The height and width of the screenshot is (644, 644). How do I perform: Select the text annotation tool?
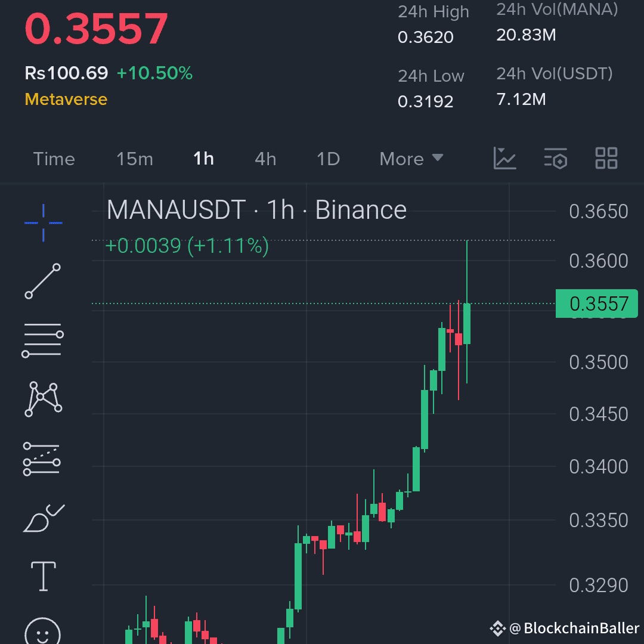43,576
